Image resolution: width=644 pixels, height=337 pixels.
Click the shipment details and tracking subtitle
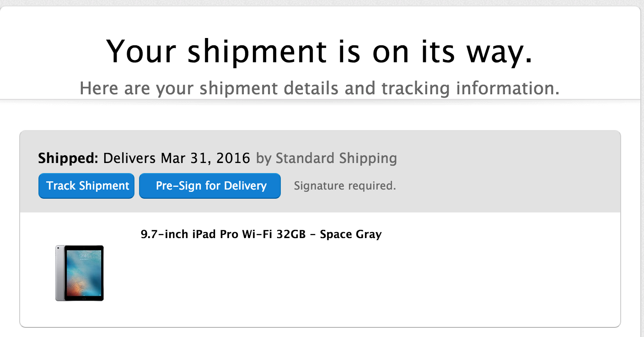click(319, 88)
